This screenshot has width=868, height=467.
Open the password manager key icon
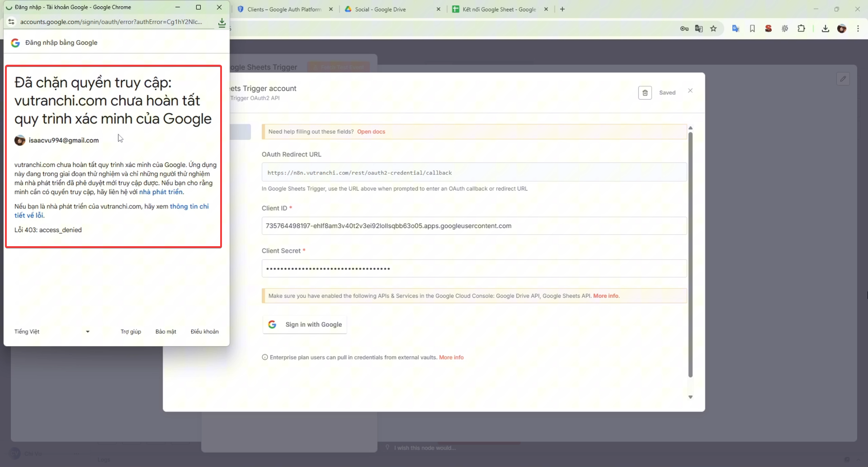[684, 29]
